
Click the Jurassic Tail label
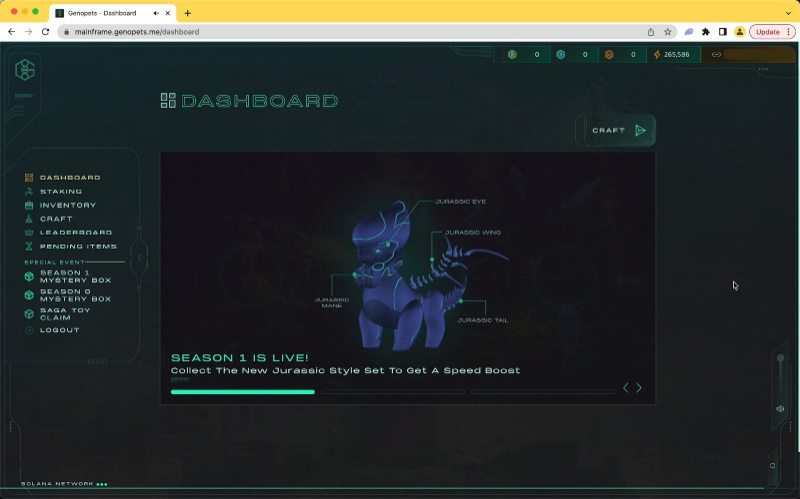click(x=483, y=320)
